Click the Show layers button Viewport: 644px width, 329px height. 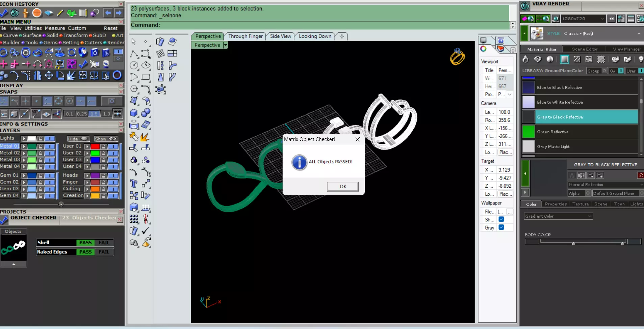pyautogui.click(x=106, y=139)
